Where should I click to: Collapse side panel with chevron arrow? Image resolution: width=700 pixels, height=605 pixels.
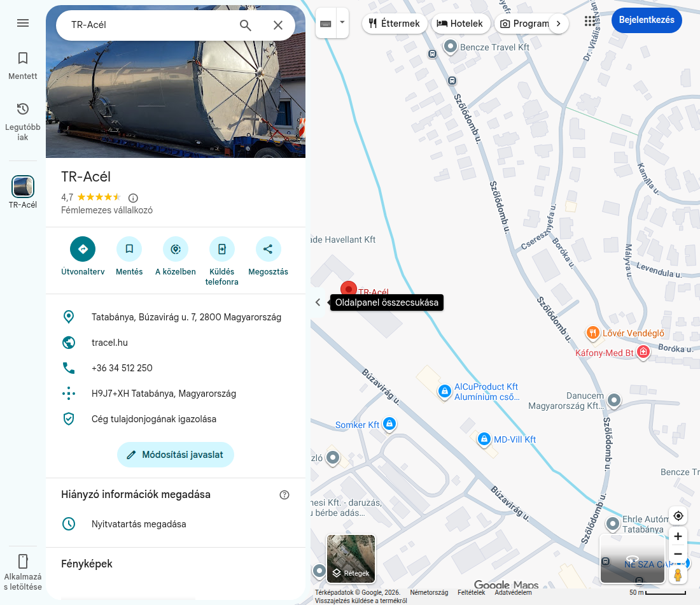point(318,302)
